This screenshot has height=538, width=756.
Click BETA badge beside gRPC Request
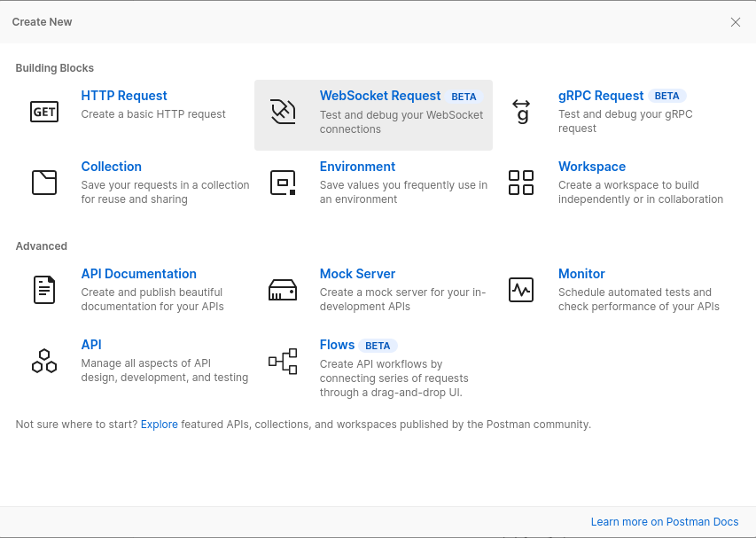point(666,96)
